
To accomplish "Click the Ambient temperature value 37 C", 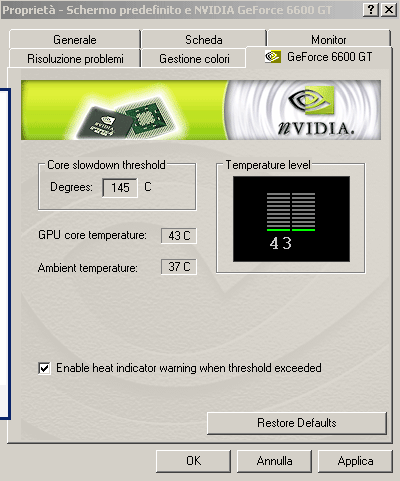I will [179, 267].
